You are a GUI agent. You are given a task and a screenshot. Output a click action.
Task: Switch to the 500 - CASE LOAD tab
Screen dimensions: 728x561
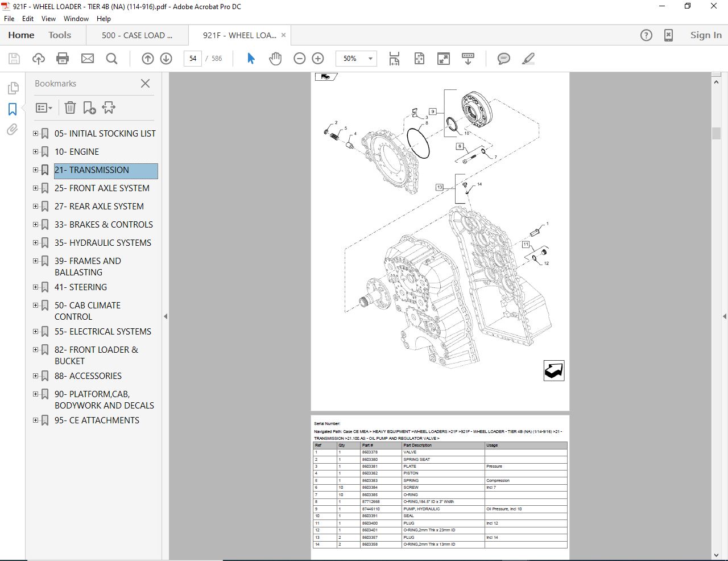[136, 35]
